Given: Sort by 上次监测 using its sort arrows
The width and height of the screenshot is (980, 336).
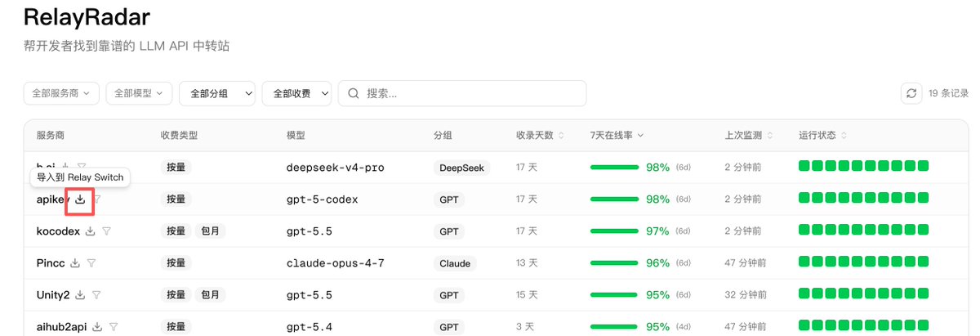Looking at the screenshot, I should coord(768,135).
